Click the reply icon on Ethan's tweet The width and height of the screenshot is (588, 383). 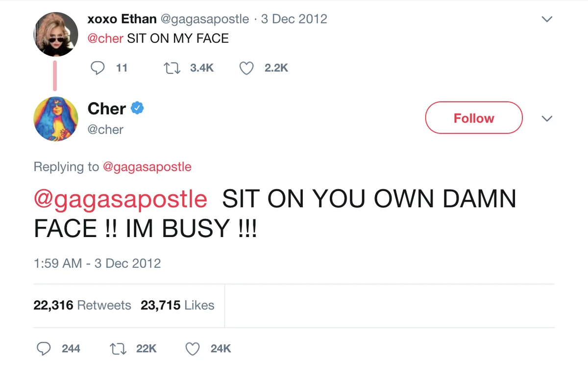click(98, 68)
